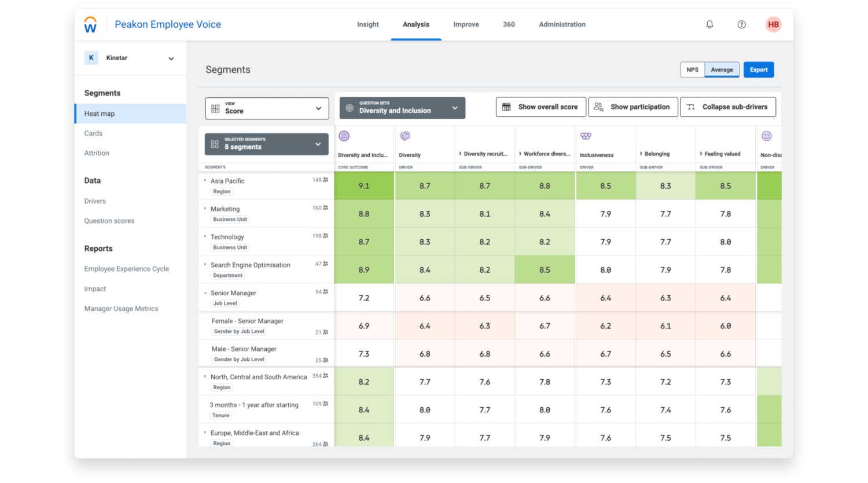Switch to the Analysis tab
The width and height of the screenshot is (868, 483).
pos(416,24)
